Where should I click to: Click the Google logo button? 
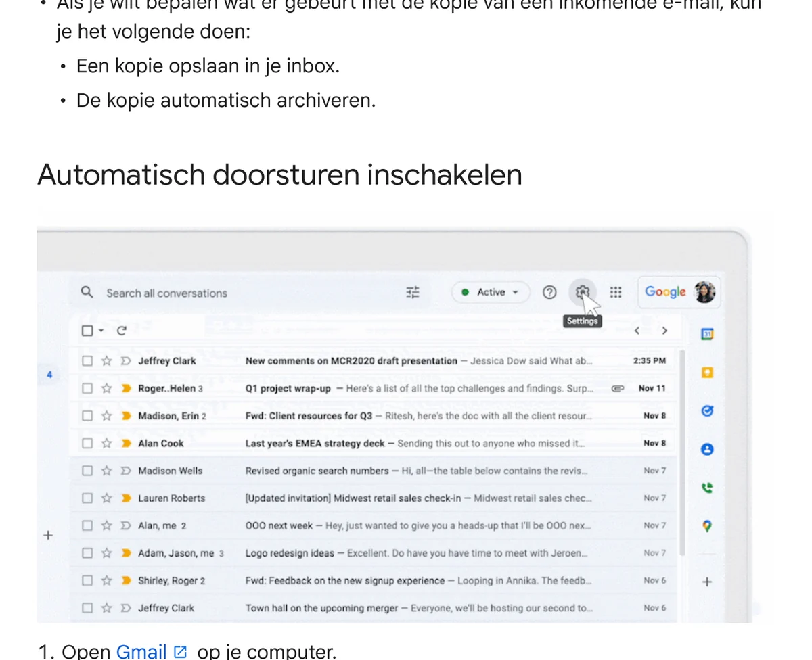[x=665, y=291]
